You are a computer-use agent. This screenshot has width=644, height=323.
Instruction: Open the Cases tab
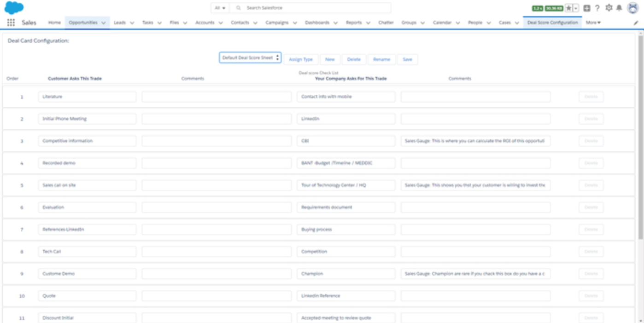click(504, 23)
